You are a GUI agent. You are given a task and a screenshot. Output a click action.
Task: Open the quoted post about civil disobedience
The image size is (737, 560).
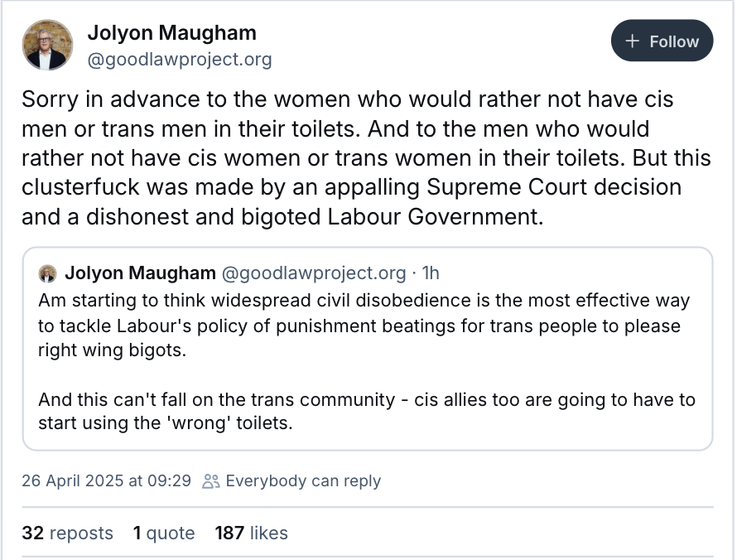pos(364,326)
